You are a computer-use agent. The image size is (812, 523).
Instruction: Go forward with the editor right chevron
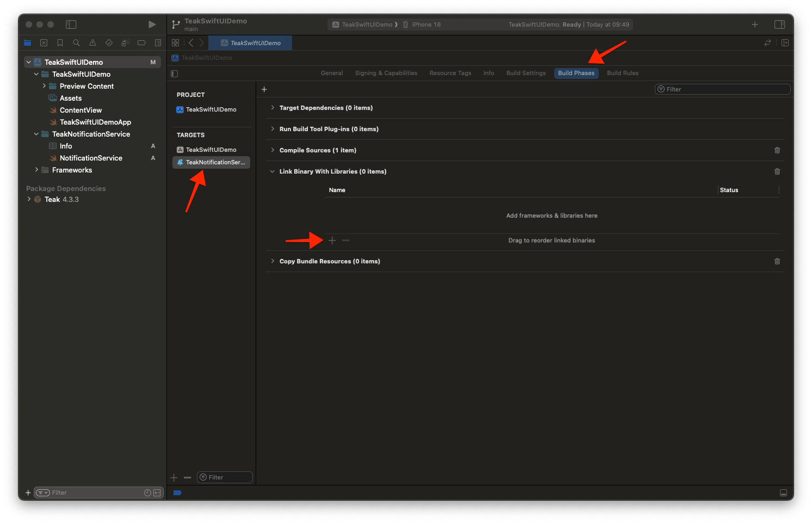point(201,43)
